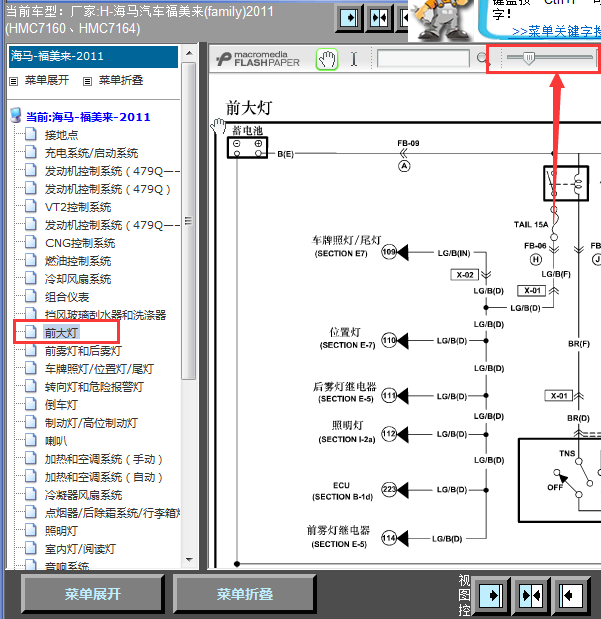
Task: Open the 加热和空调系统（手动） tree item
Action: click(x=103, y=459)
